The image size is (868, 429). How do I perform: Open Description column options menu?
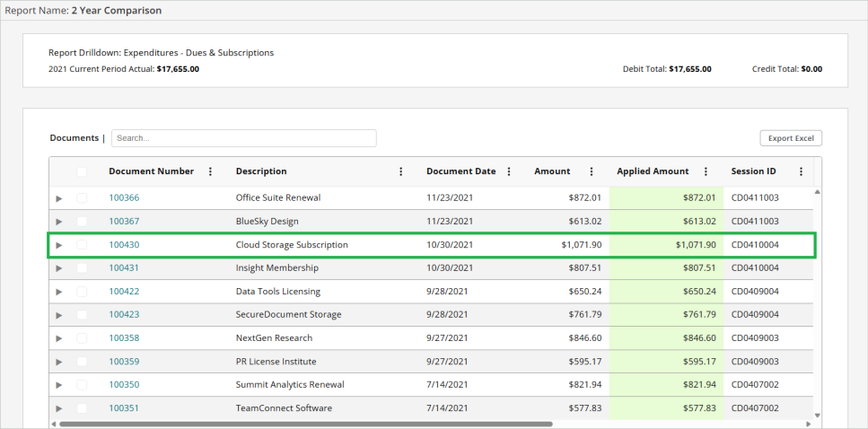tap(400, 171)
